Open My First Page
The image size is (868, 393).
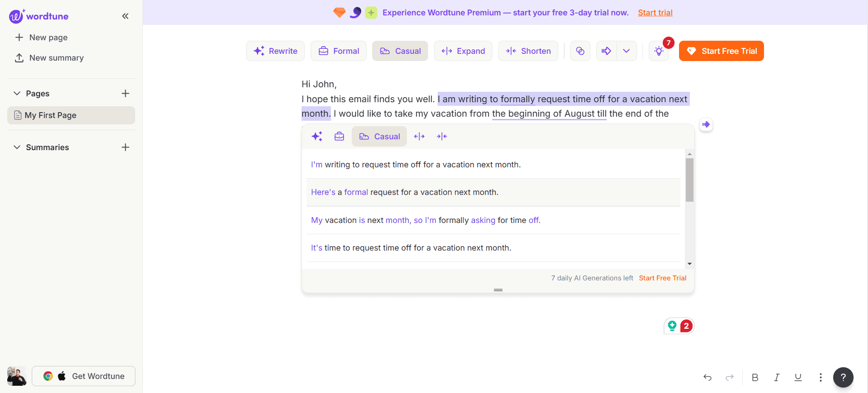pyautogui.click(x=71, y=115)
